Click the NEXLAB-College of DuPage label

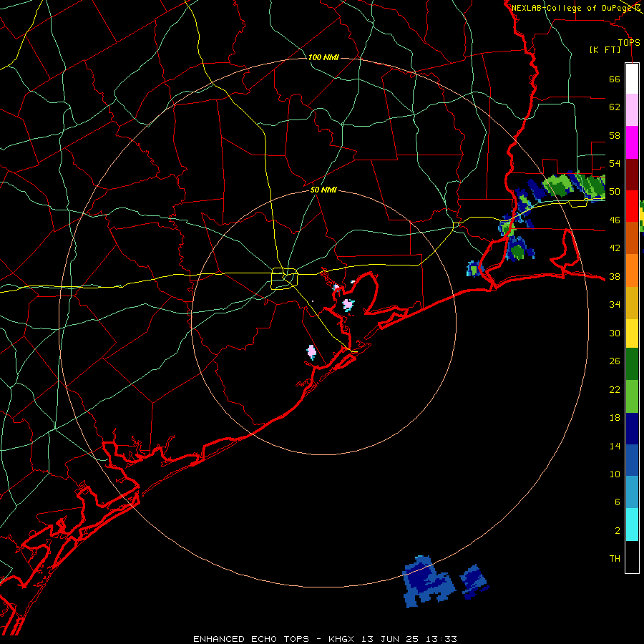click(572, 8)
